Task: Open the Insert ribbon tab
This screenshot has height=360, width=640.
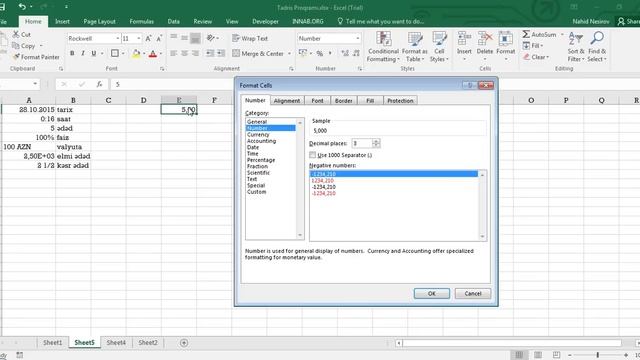Action: click(x=62, y=21)
